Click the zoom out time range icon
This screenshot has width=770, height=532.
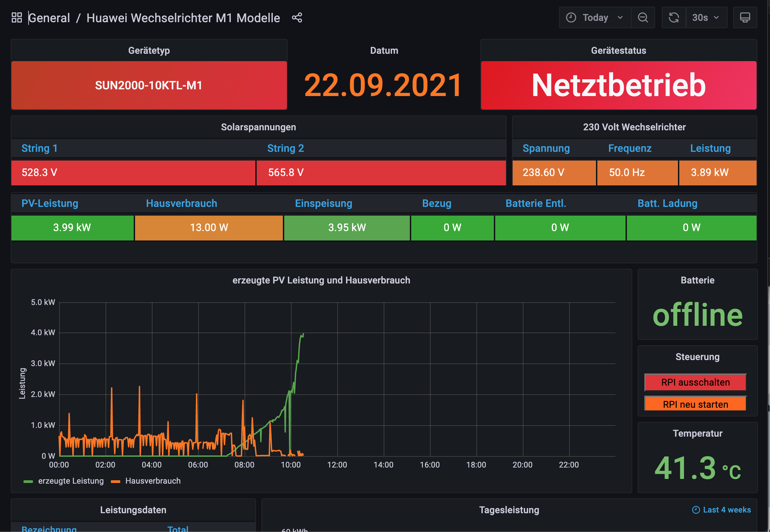(x=643, y=17)
